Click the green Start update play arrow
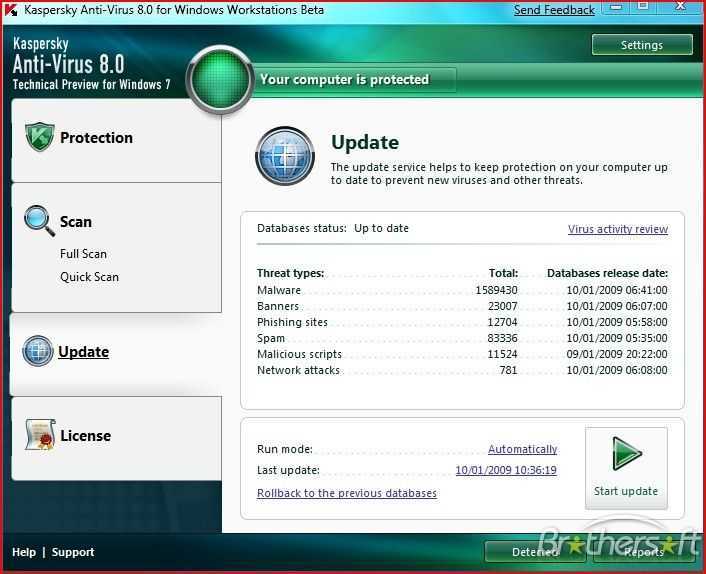This screenshot has height=574, width=706. [x=627, y=453]
